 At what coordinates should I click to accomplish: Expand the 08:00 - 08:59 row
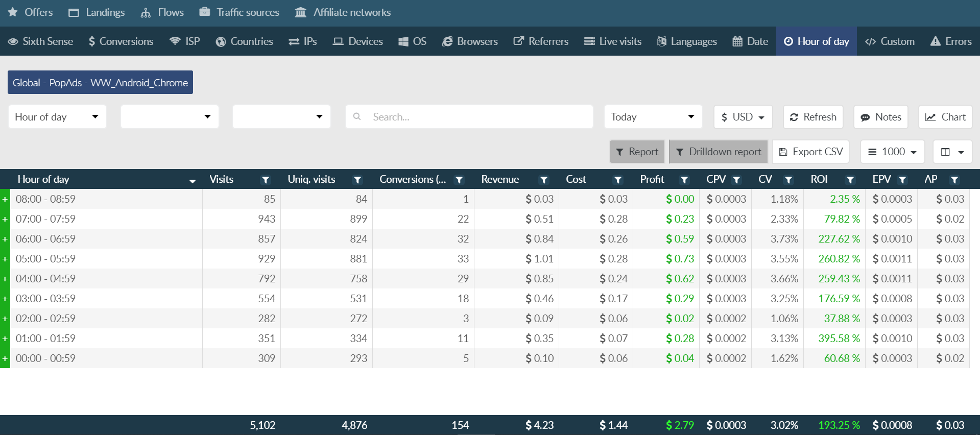coord(5,199)
